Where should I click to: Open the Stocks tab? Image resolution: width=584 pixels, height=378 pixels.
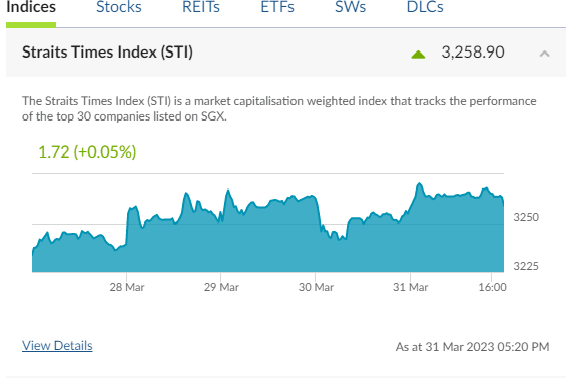[119, 7]
